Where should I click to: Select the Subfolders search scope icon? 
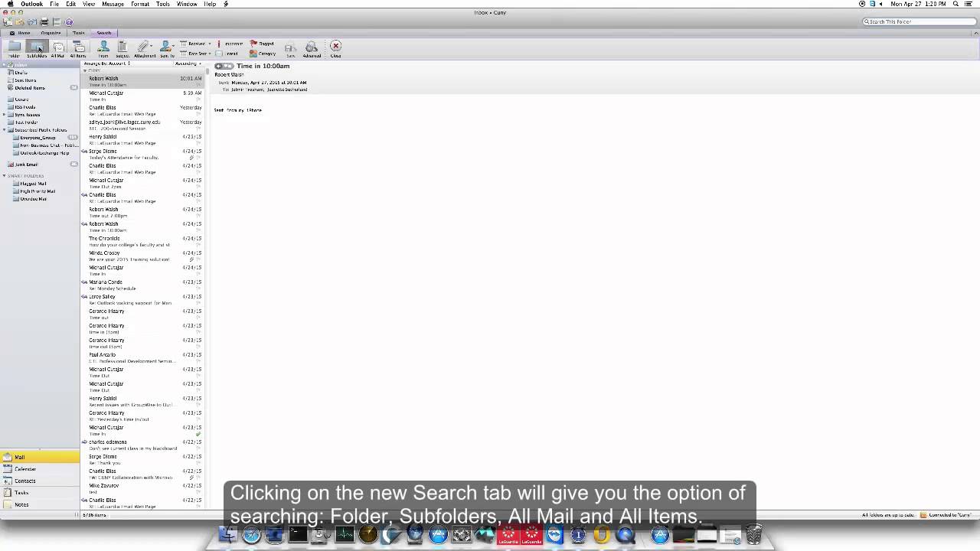[37, 48]
